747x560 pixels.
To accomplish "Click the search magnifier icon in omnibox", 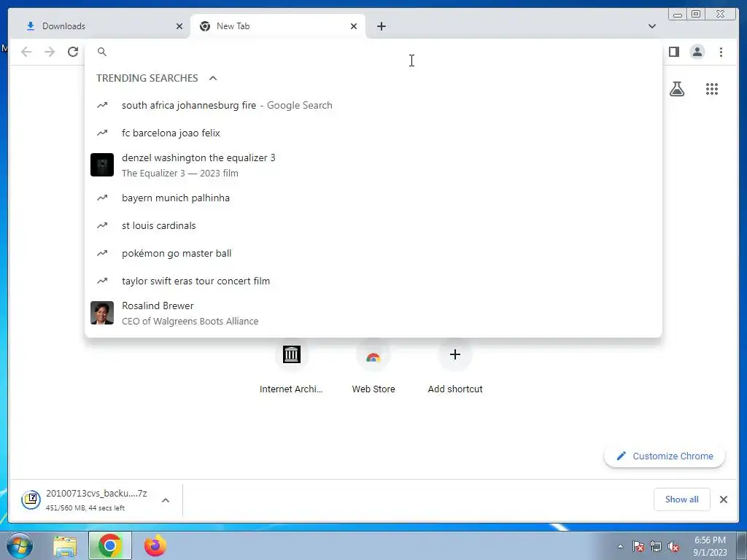I will pyautogui.click(x=102, y=52).
